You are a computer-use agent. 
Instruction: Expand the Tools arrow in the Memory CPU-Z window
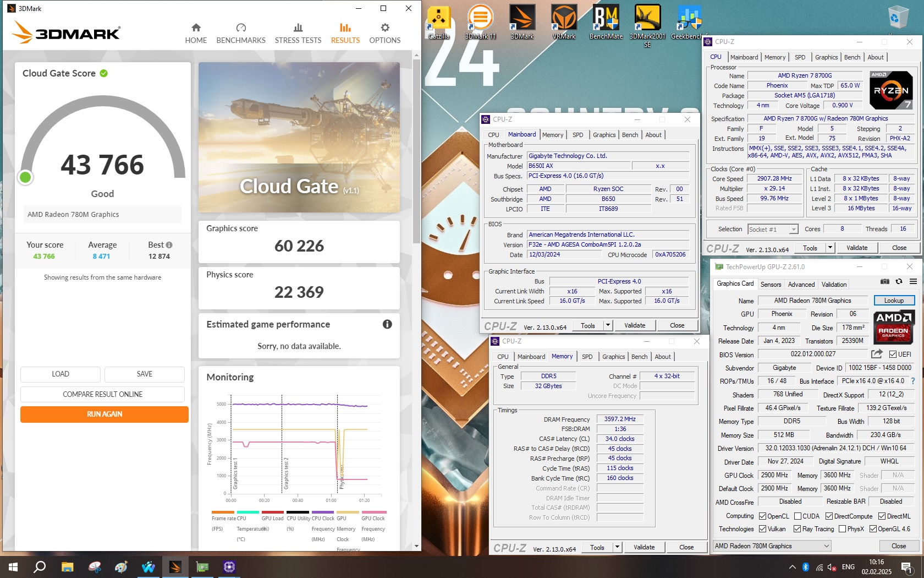tap(617, 547)
